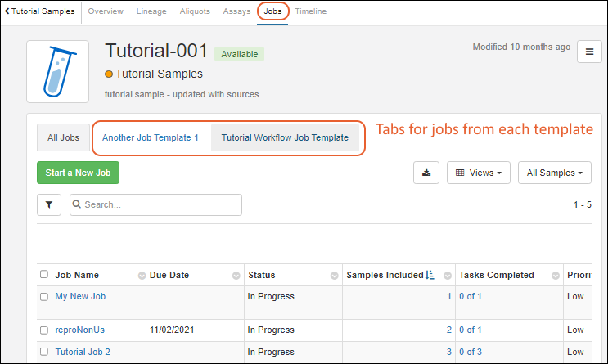
Task: Click the download export icon button
Action: [x=426, y=173]
